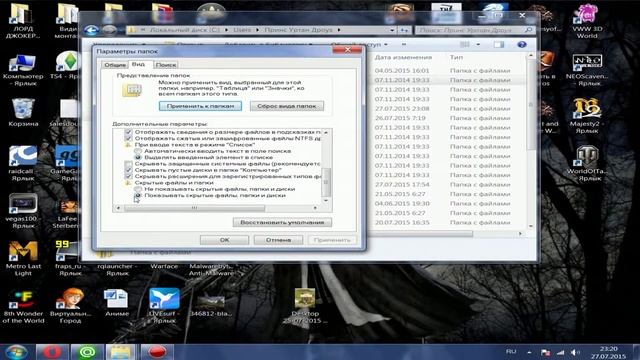The width and height of the screenshot is (640, 360).
Task: Switch to the Вид tab
Action: (138, 64)
